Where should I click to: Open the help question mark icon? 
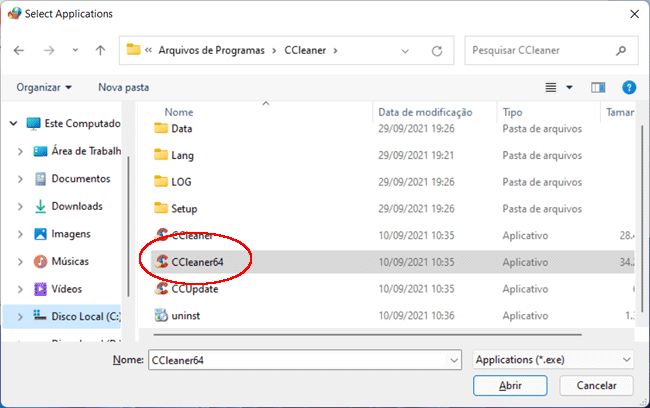click(629, 88)
